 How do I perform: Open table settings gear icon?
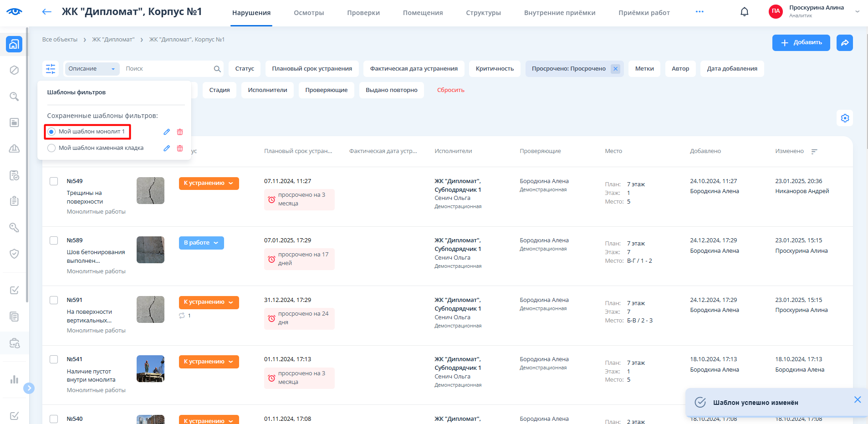[x=845, y=118]
